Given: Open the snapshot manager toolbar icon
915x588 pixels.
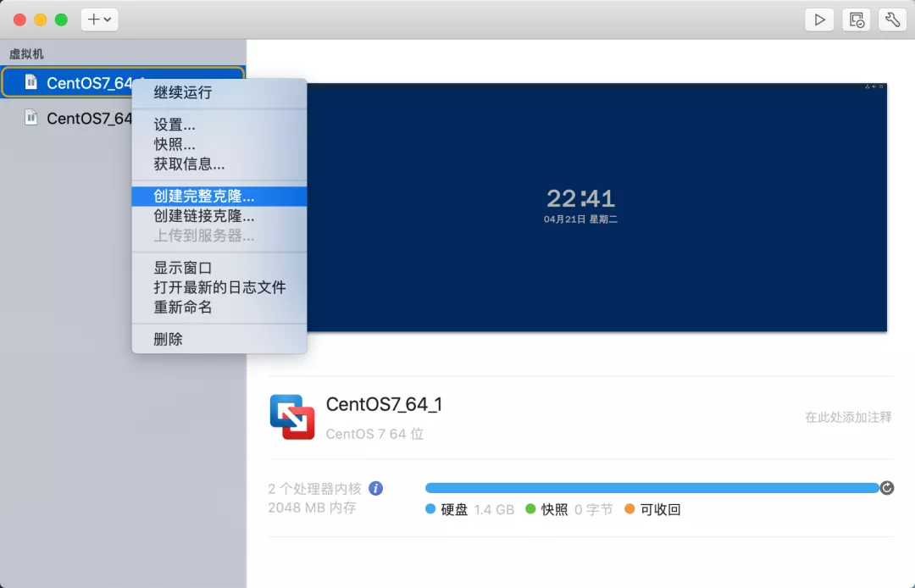Looking at the screenshot, I should click(856, 19).
